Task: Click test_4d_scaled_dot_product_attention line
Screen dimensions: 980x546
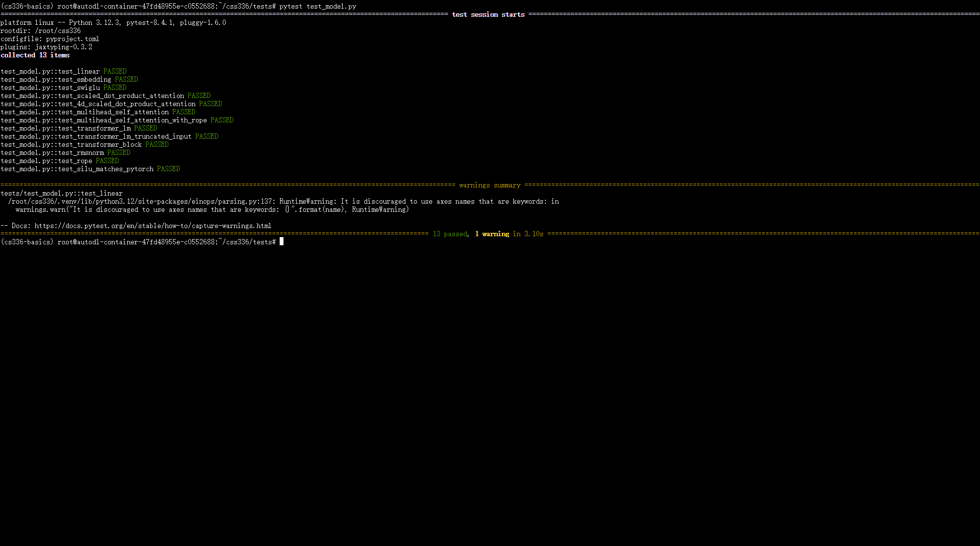Action: [x=111, y=104]
